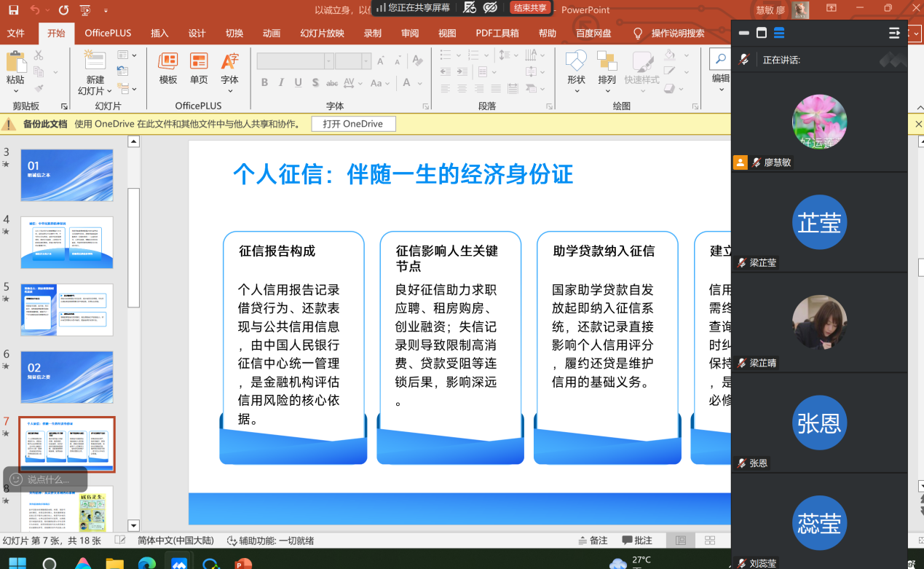Switch to Slide Sorter view icon
924x569 pixels.
click(710, 541)
